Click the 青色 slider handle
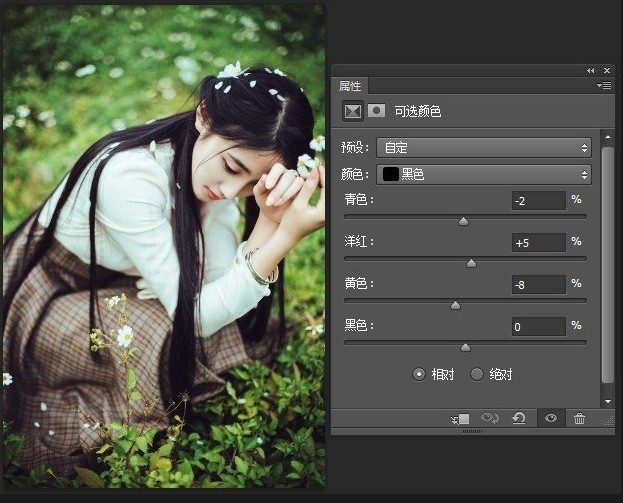 click(x=463, y=221)
